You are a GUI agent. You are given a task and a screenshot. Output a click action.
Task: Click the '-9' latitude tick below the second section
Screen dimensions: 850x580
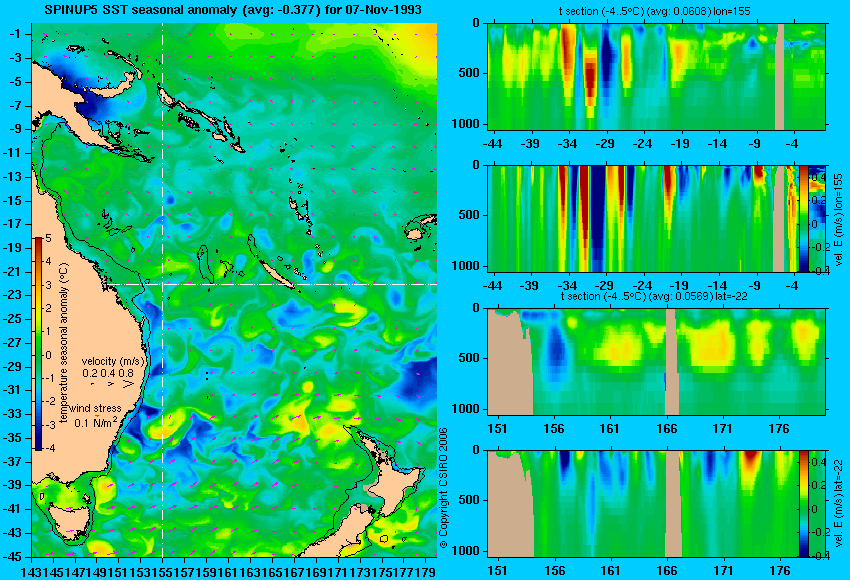(x=757, y=286)
